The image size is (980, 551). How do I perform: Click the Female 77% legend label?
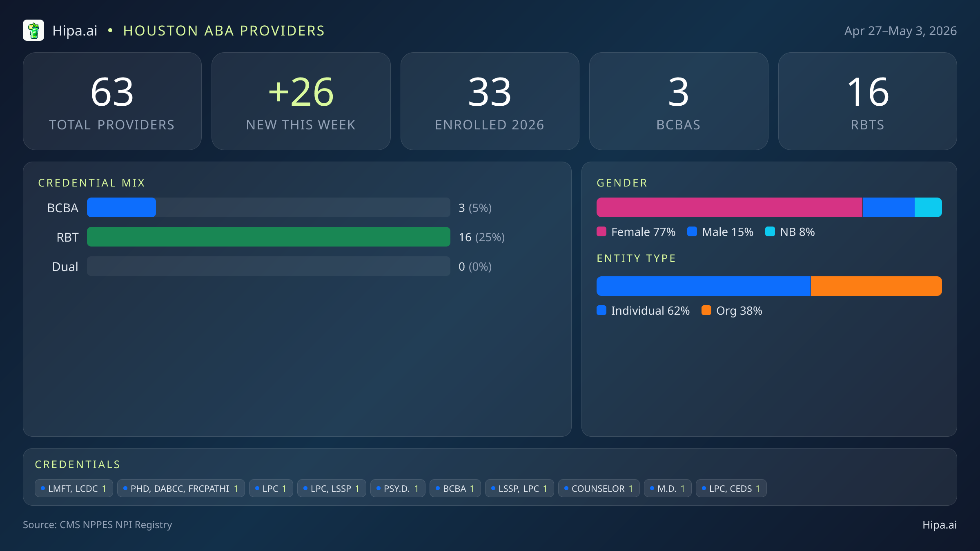point(643,232)
